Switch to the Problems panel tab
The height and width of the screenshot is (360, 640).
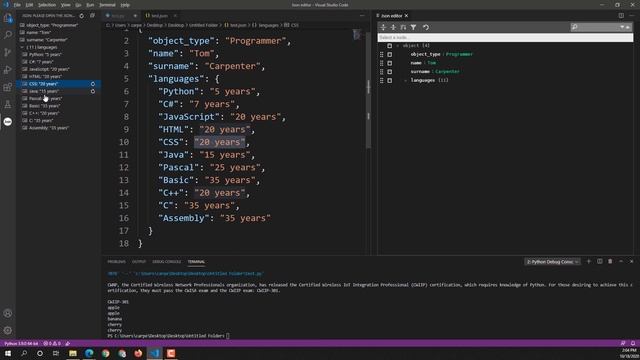point(117,262)
